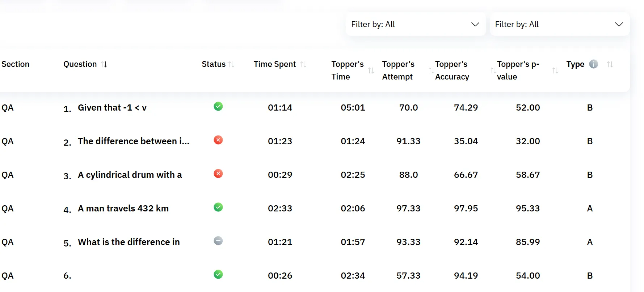This screenshot has width=644, height=292.
Task: Sort by Type column arrows
Action: [x=610, y=64]
